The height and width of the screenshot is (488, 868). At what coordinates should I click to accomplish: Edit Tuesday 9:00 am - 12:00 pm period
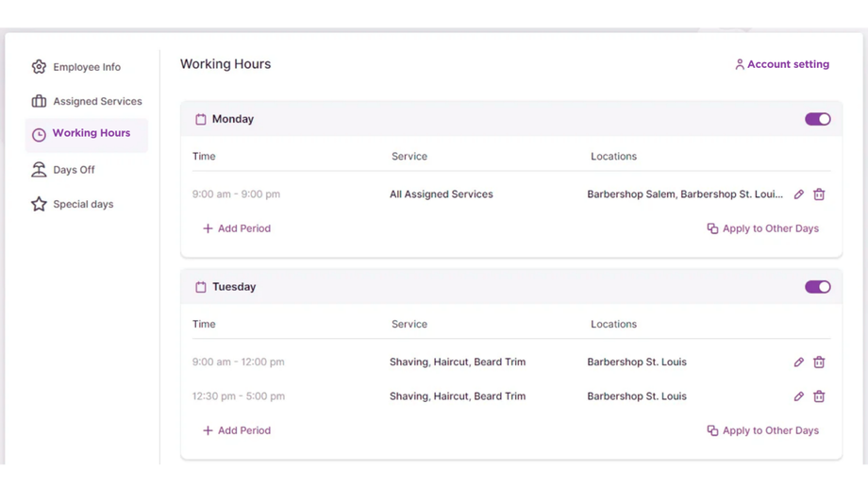point(799,362)
